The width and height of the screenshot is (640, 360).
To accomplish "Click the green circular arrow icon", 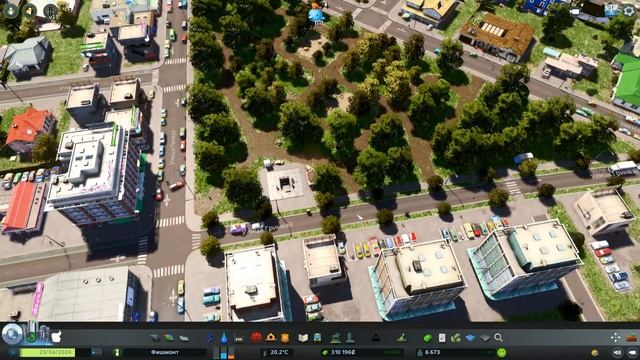I will click(x=31, y=337).
